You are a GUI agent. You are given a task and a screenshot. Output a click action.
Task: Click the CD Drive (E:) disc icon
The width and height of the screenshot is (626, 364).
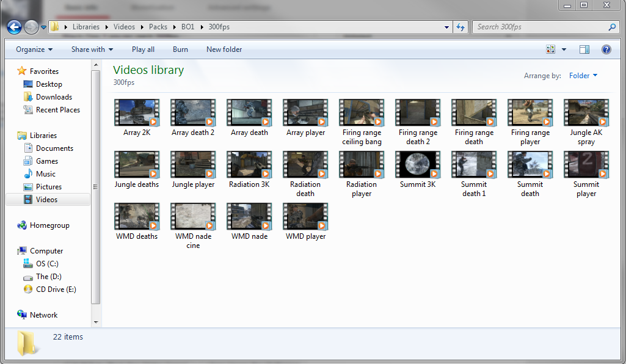coord(28,289)
